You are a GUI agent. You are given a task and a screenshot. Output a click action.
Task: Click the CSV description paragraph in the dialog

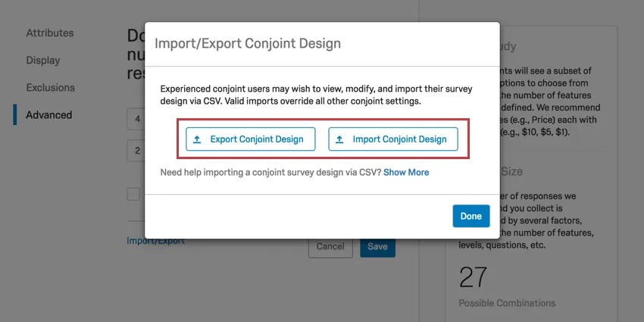[x=302, y=95]
